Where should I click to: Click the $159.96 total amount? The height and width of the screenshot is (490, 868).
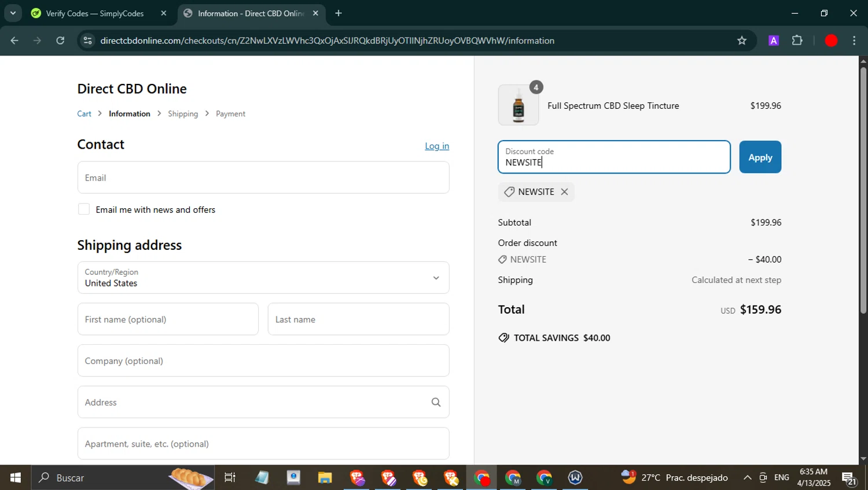(760, 310)
